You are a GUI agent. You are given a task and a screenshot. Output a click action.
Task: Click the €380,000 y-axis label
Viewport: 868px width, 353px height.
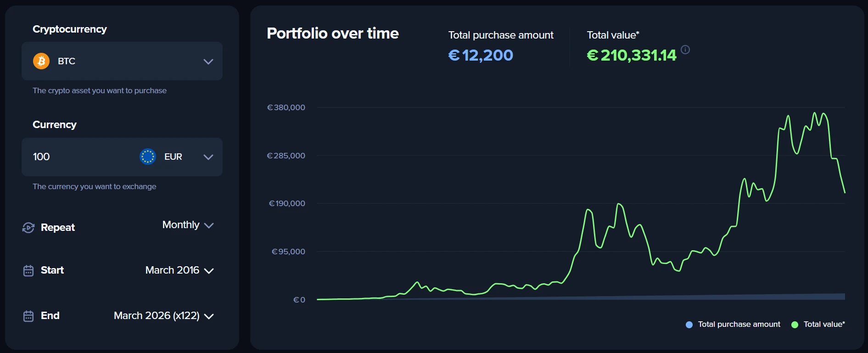(286, 107)
